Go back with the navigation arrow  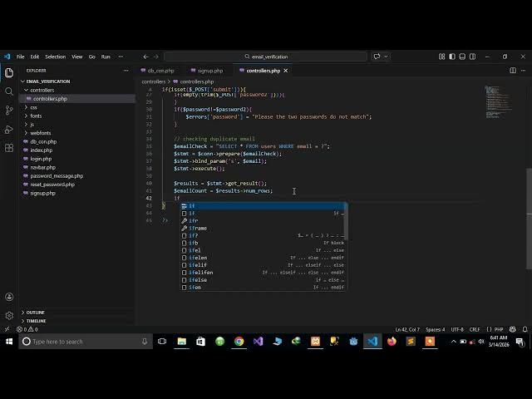(145, 57)
